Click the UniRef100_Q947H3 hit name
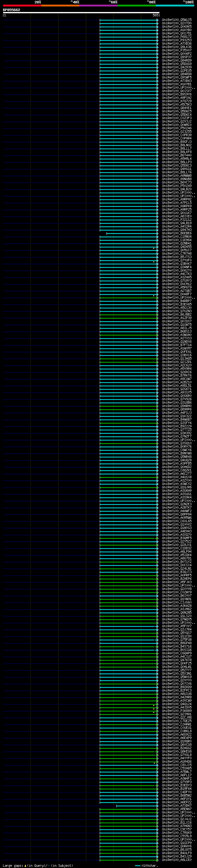 [177, 230]
